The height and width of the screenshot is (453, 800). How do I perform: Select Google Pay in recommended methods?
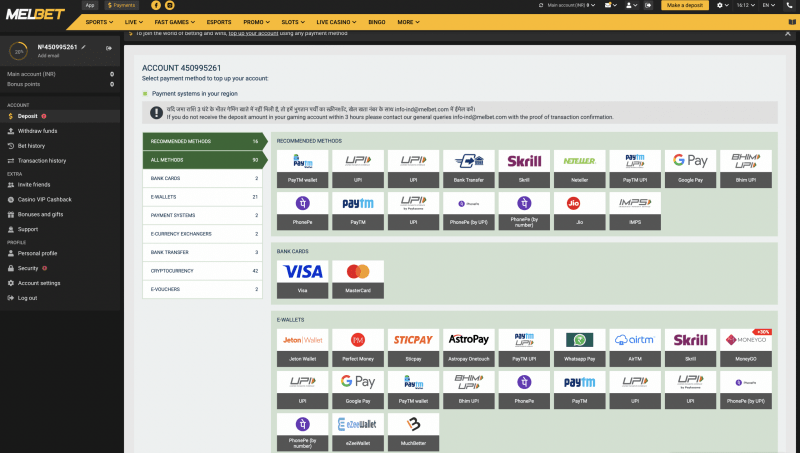690,166
